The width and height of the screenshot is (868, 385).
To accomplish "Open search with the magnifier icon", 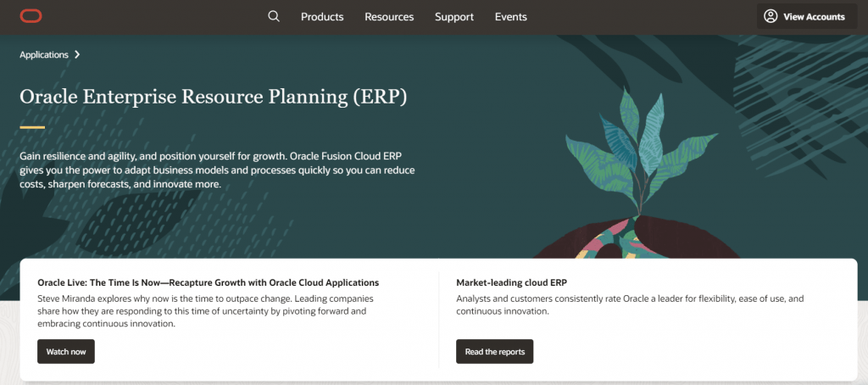I will click(273, 16).
